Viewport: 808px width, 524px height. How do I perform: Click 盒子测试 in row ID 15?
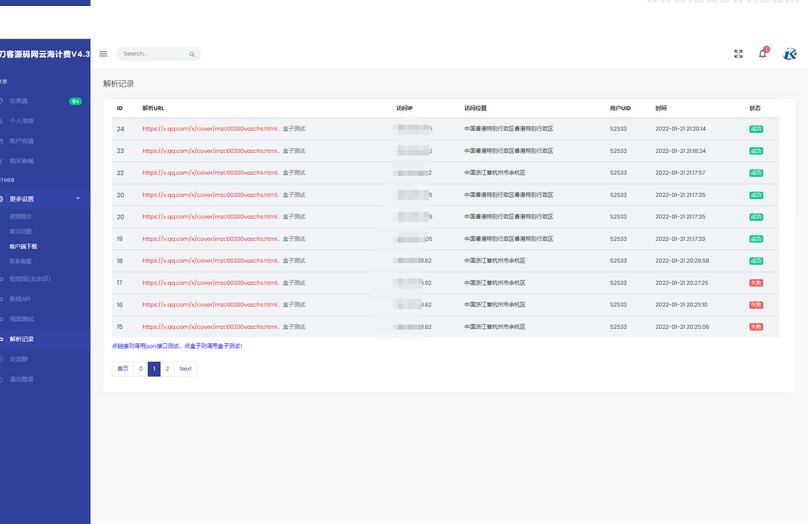(294, 327)
